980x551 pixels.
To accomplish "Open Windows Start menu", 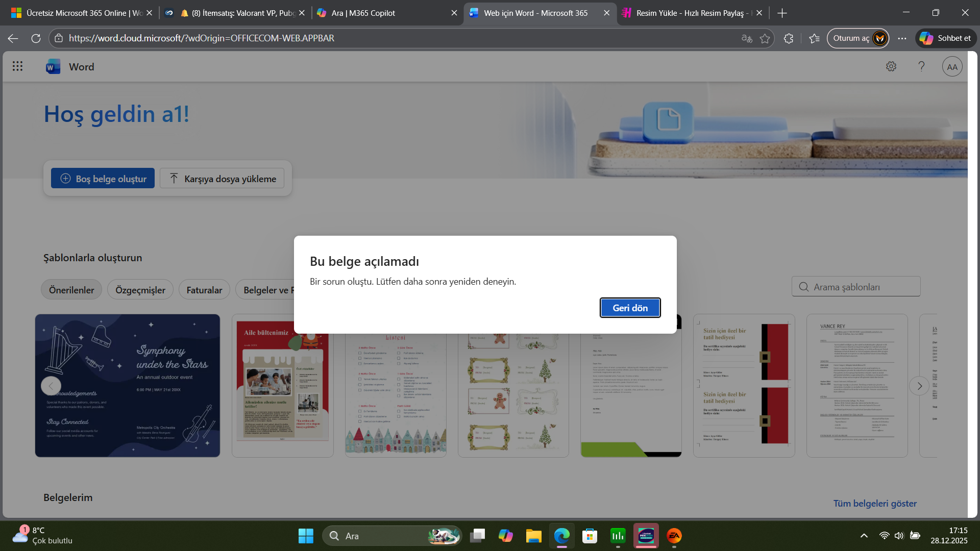I will (306, 536).
